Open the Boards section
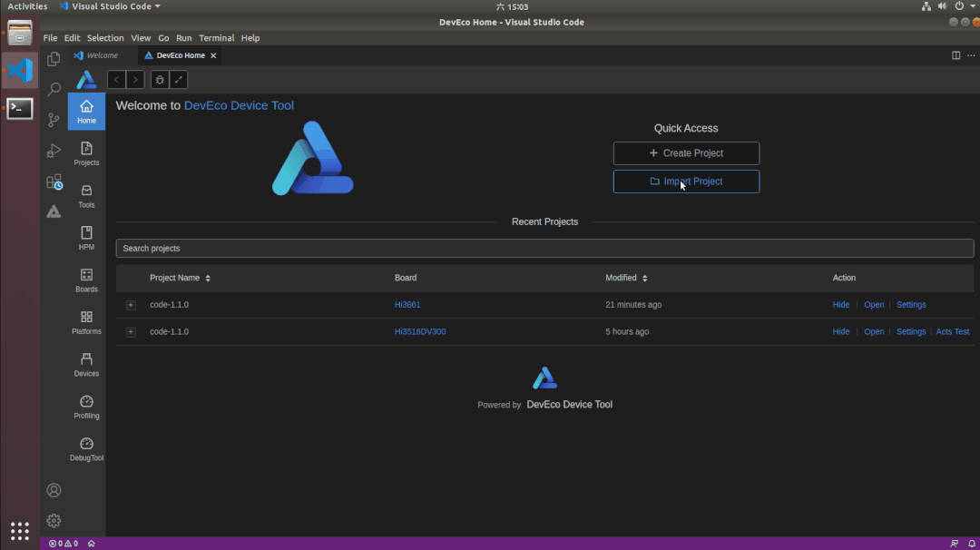This screenshot has width=980, height=550. [86, 280]
